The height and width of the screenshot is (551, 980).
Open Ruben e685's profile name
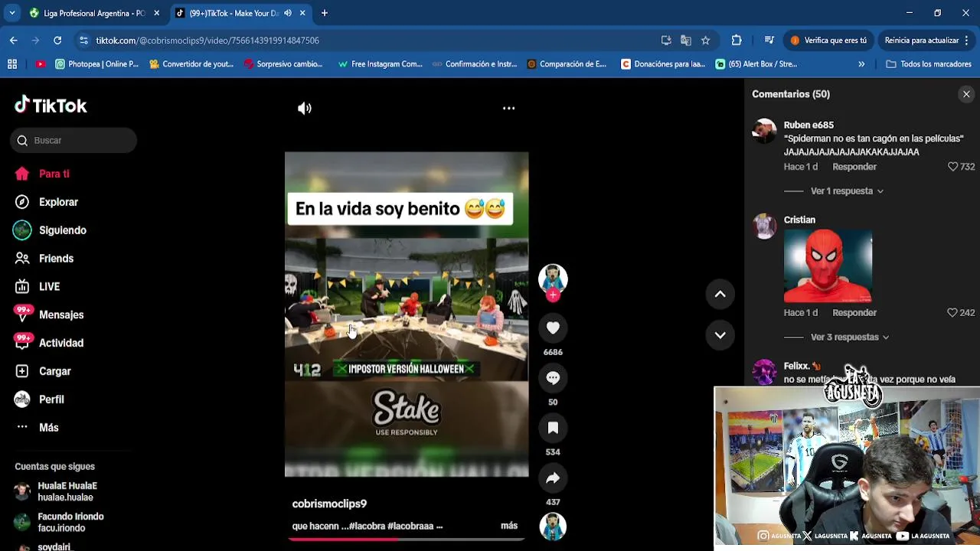click(808, 125)
